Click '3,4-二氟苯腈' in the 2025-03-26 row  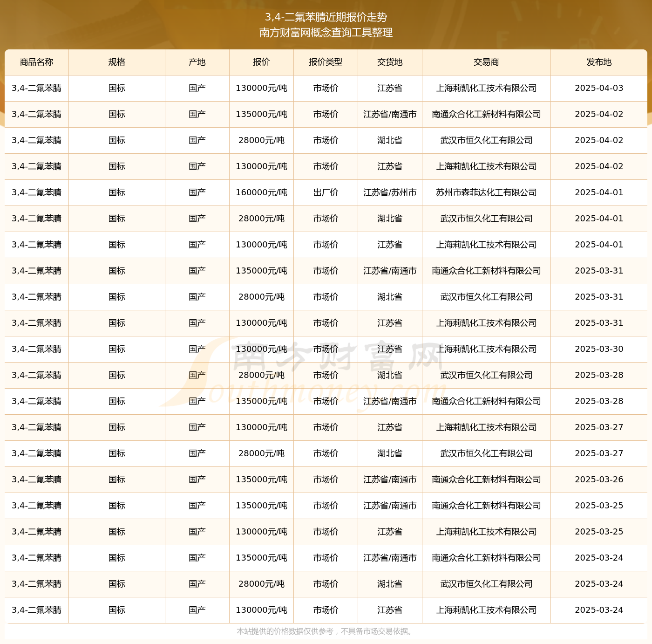click(37, 480)
